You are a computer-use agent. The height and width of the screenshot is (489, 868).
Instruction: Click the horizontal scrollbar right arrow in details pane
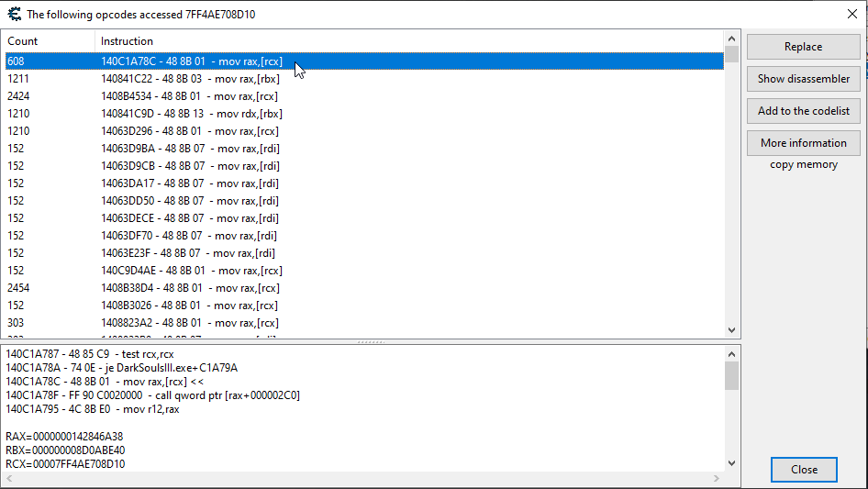(718, 480)
